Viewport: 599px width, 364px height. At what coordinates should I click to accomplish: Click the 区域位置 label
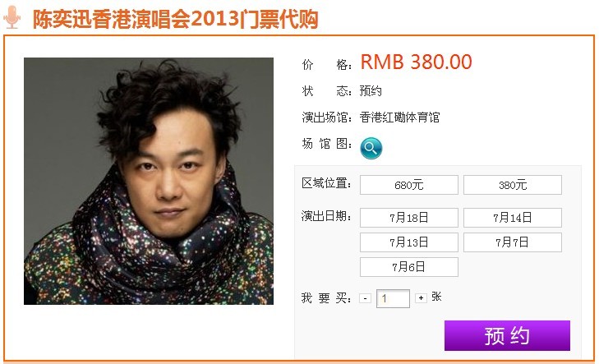pos(326,183)
